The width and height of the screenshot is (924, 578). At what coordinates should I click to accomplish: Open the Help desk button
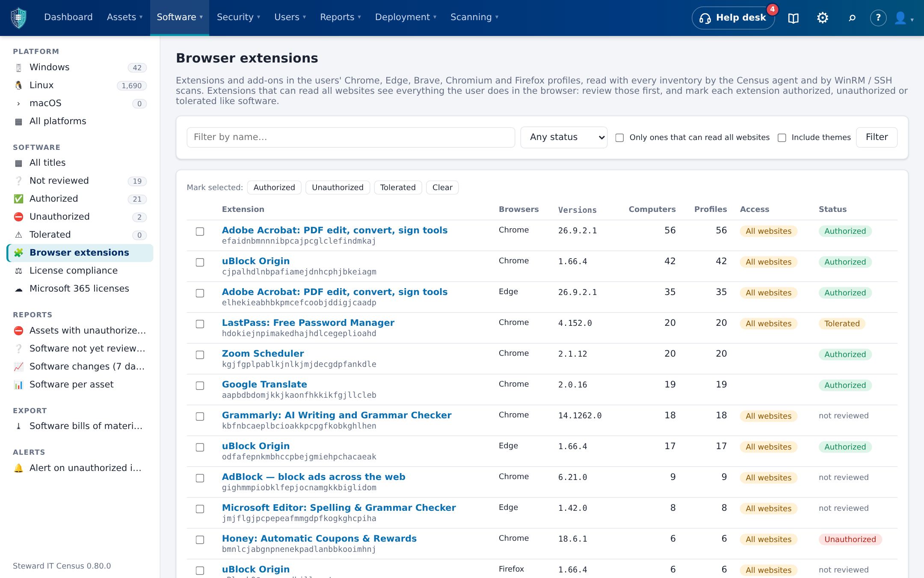pyautogui.click(x=733, y=18)
